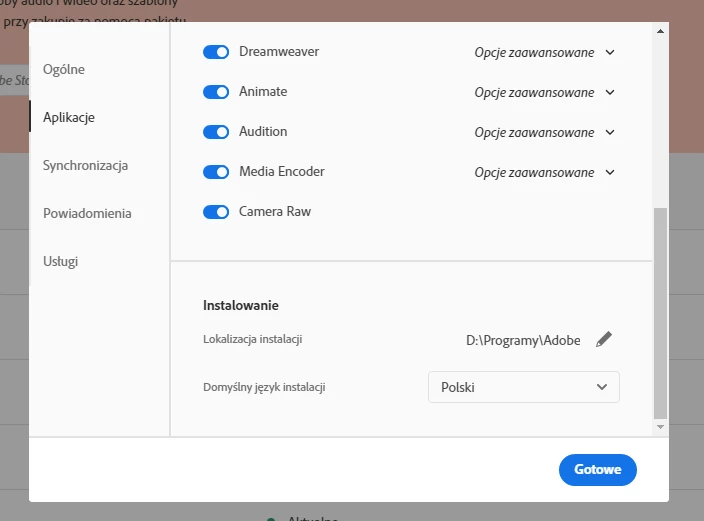Select the Aplikacje settings tab
The image size is (704, 521).
tap(69, 118)
